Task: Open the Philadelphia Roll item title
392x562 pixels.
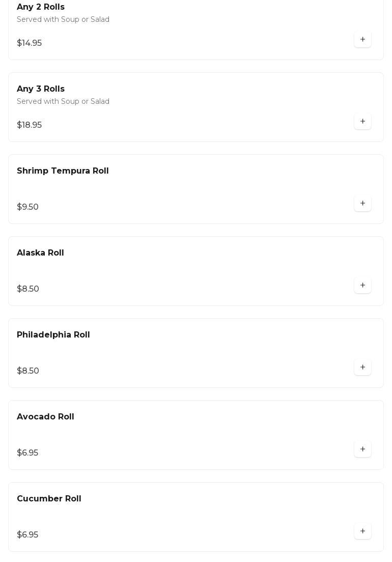Action: click(53, 334)
